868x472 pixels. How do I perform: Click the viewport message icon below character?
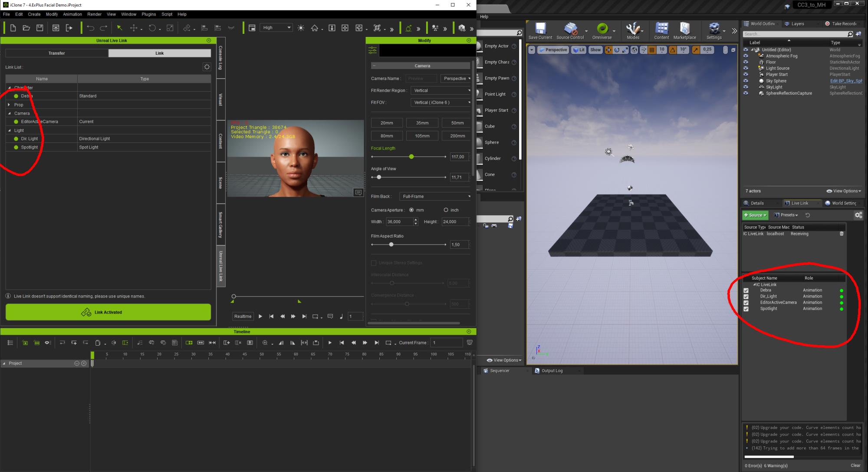pos(358,192)
